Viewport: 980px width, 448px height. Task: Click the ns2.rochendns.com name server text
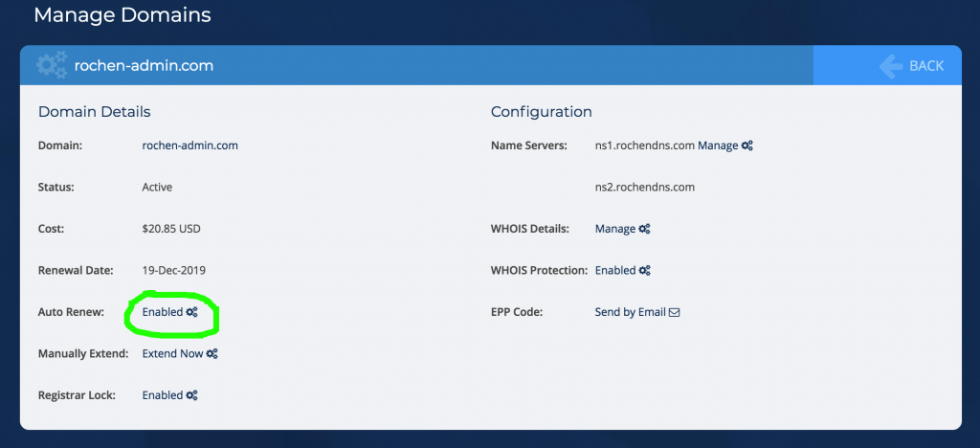(x=645, y=187)
